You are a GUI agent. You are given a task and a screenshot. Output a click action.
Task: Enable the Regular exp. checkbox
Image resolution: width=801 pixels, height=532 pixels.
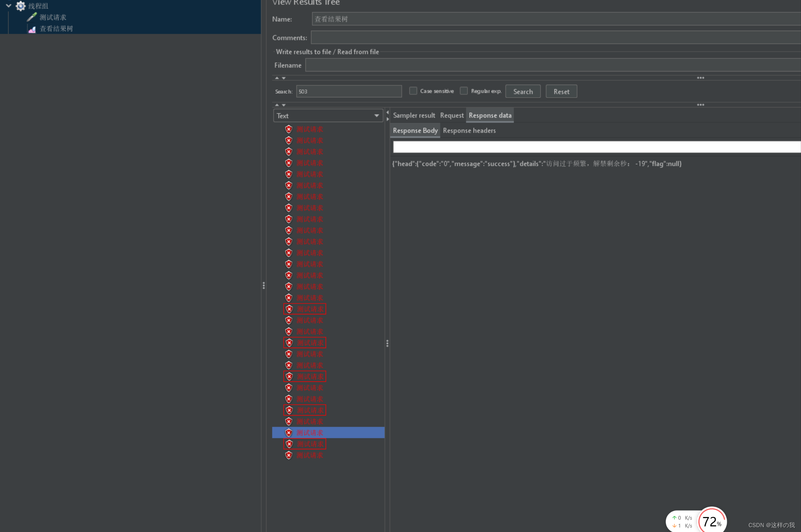464,91
